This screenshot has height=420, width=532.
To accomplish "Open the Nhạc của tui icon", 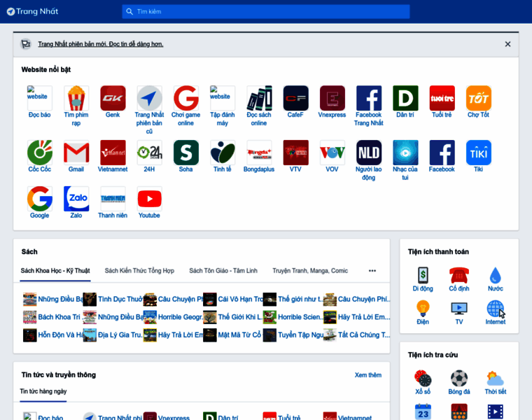I will [405, 153].
